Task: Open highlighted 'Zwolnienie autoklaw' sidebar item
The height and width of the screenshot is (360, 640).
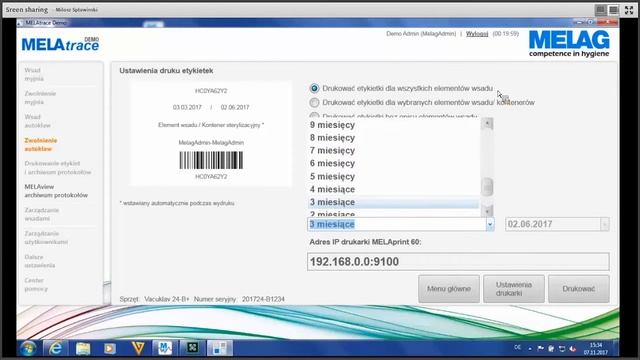Action: pyautogui.click(x=40, y=144)
